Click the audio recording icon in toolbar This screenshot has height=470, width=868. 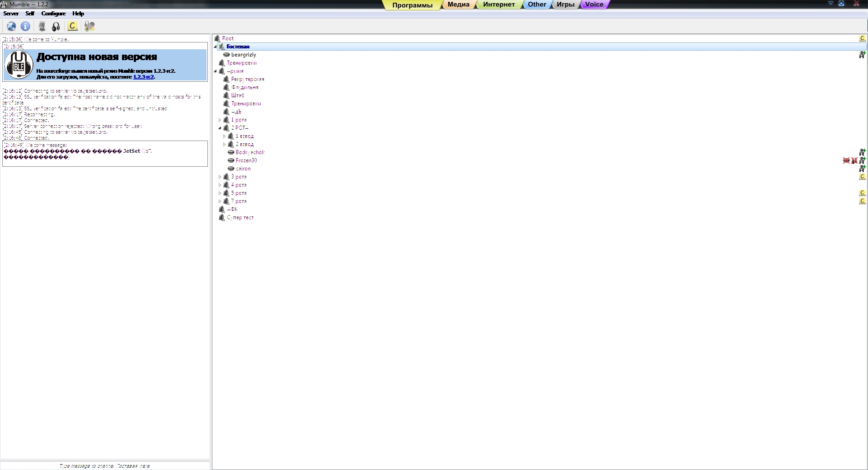(89, 26)
